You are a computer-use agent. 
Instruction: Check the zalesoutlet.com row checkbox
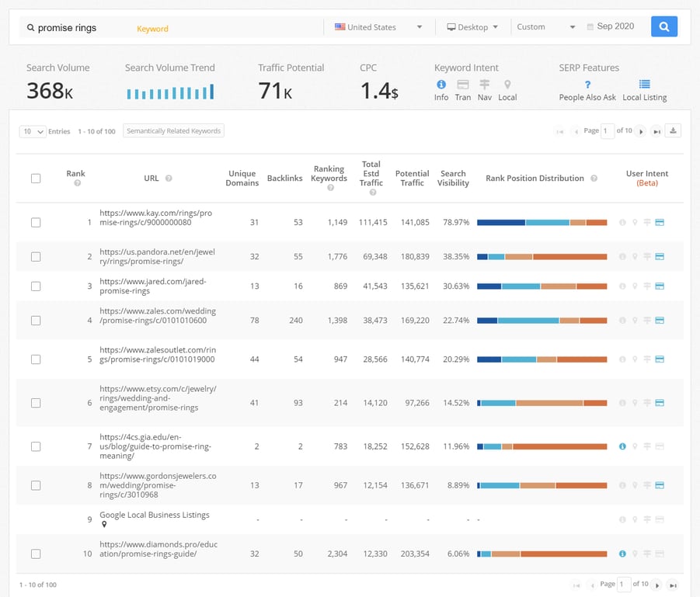(x=36, y=359)
